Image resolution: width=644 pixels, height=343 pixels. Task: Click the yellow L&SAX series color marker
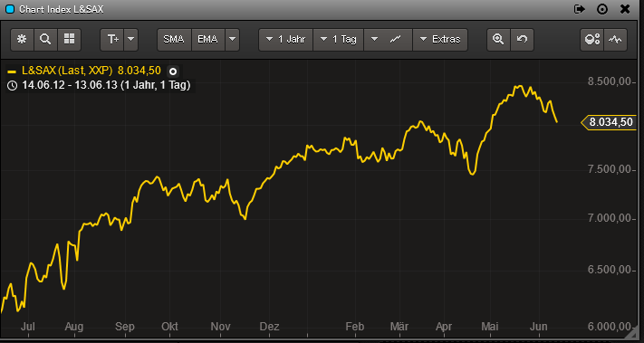(12, 71)
